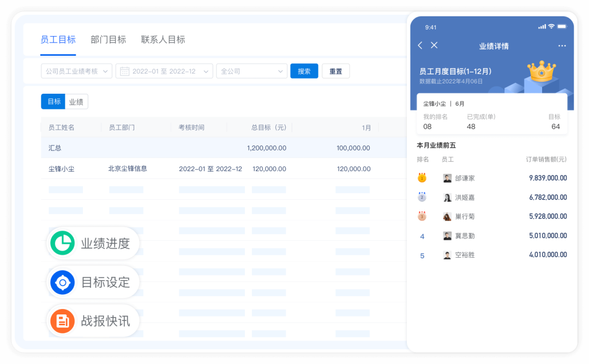Viewport: 589px width, 364px height.
Task: Expand the 全公司 department dropdown
Action: click(251, 71)
